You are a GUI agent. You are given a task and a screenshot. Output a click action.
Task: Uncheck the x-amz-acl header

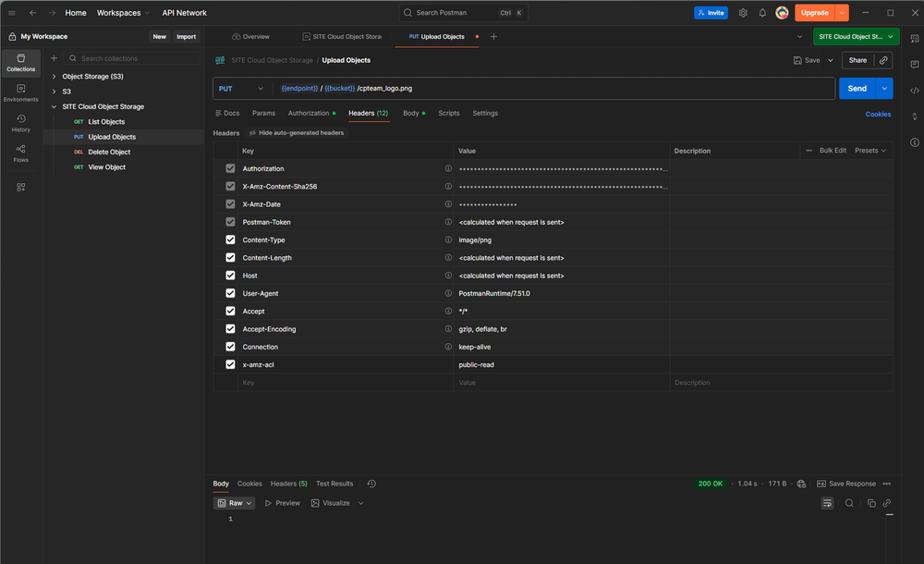[x=230, y=364]
